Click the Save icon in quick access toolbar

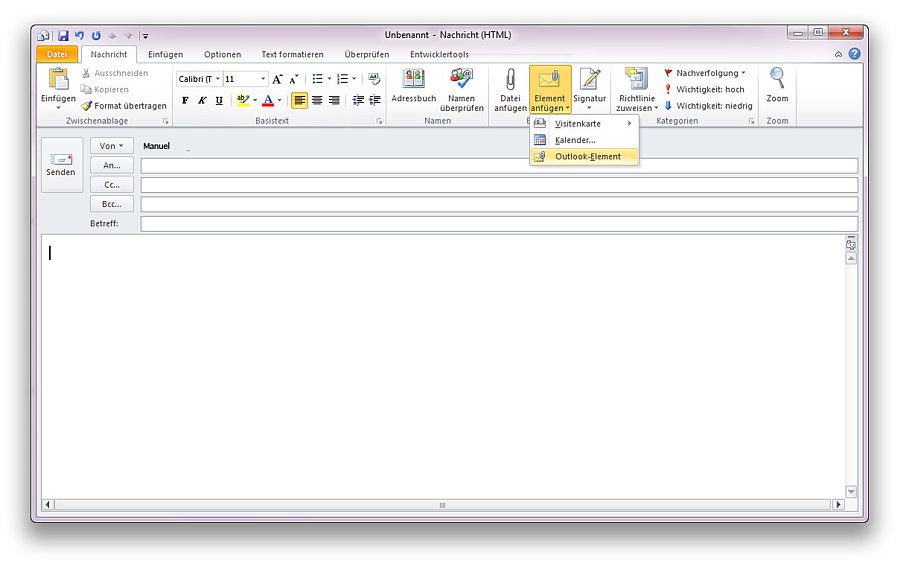click(x=63, y=36)
